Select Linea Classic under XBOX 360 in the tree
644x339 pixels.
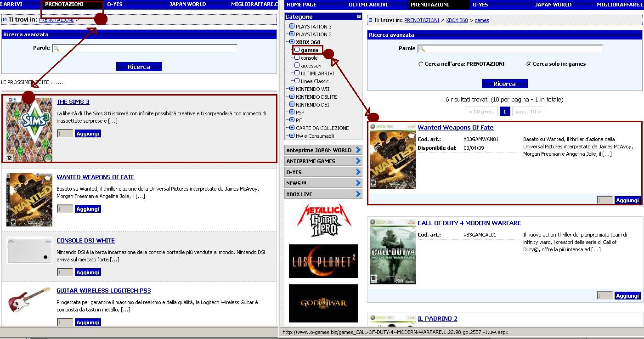pos(315,81)
